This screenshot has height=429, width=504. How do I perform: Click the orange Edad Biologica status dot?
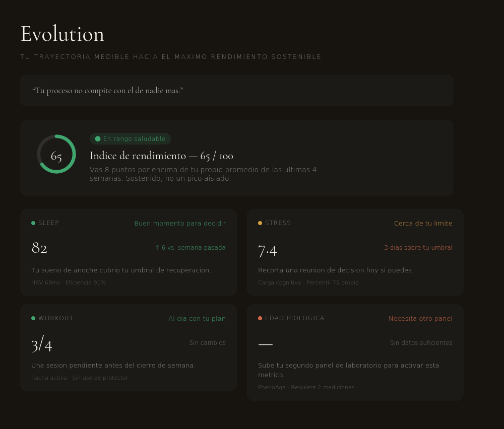pyautogui.click(x=260, y=318)
